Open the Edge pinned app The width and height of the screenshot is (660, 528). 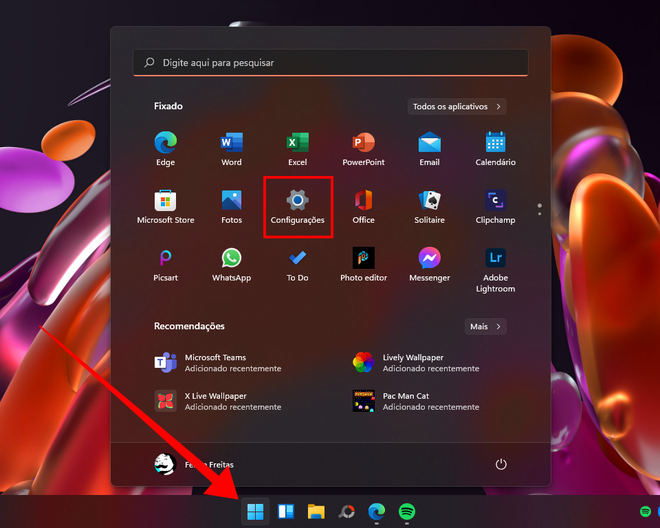(x=165, y=148)
